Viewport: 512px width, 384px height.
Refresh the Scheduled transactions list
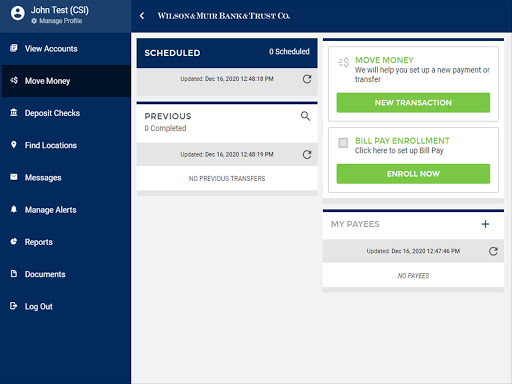307,79
